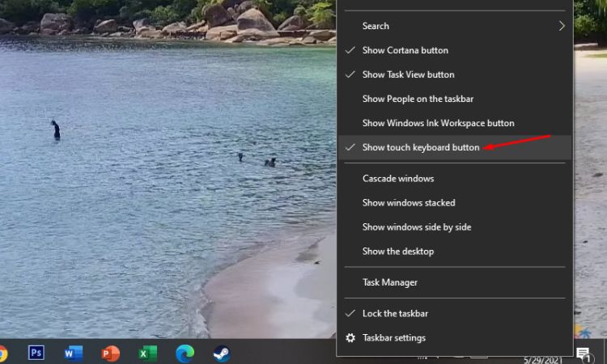The image size is (607, 364).
Task: Choose Show windows side by side
Action: click(416, 227)
